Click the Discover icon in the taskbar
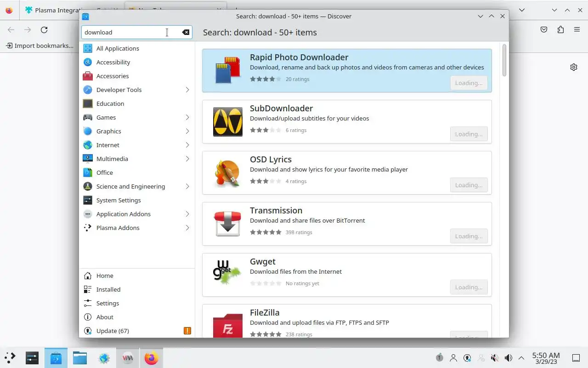588x368 pixels. pos(56,357)
